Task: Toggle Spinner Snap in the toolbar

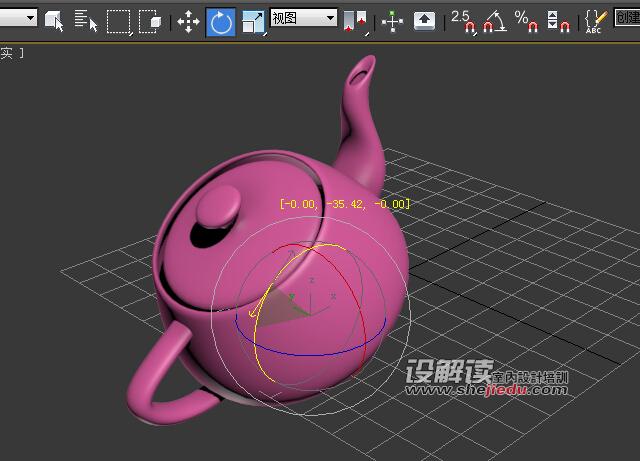Action: pyautogui.click(x=553, y=20)
